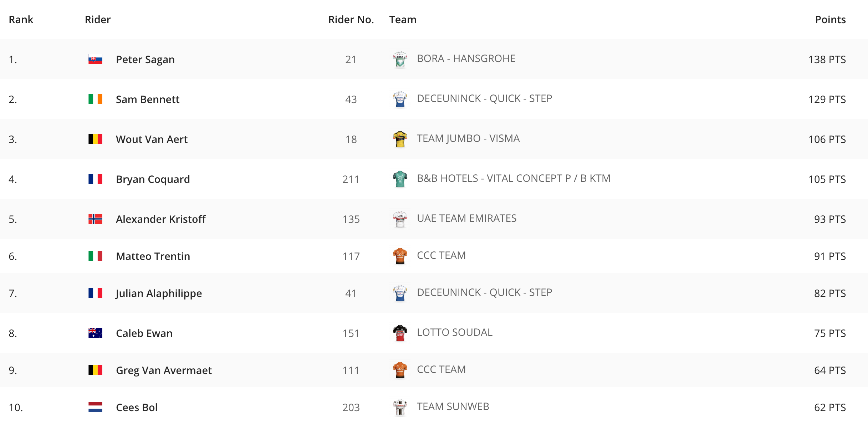Click the Norwegian flag beside Alexander Kristoff
Image resolution: width=868 pixels, height=430 pixels.
pyautogui.click(x=95, y=219)
